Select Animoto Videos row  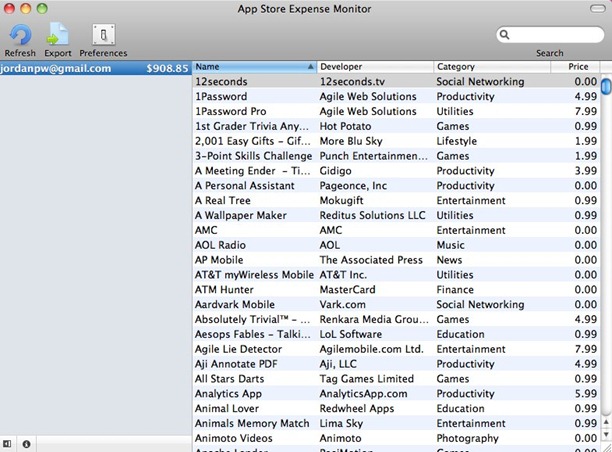click(396, 438)
